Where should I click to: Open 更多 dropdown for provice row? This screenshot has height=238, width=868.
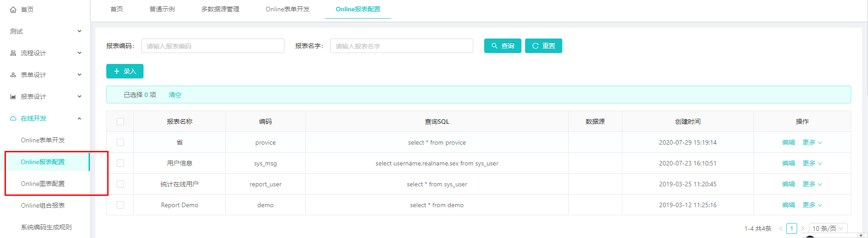(x=812, y=142)
